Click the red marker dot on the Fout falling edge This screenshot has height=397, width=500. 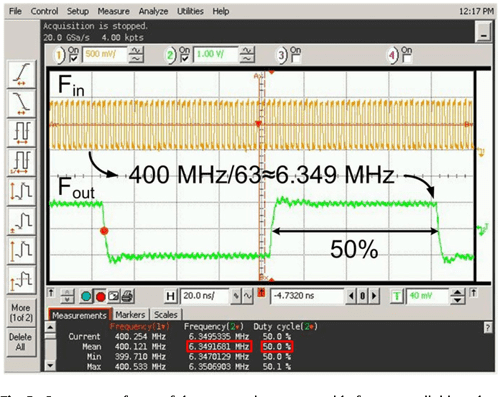(104, 231)
